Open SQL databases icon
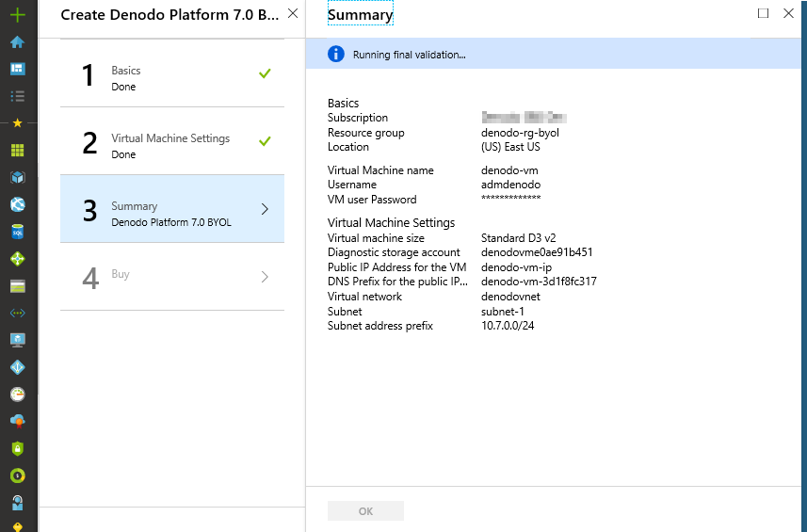 pyautogui.click(x=18, y=232)
